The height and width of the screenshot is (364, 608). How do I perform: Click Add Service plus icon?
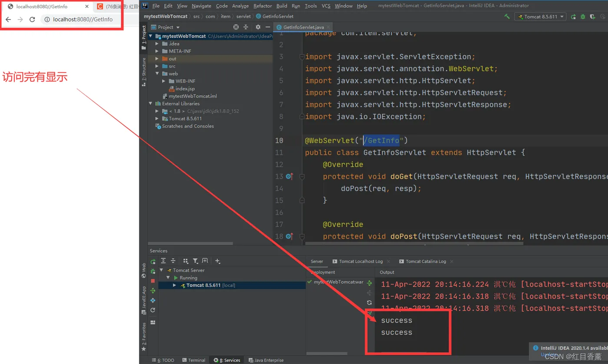218,261
